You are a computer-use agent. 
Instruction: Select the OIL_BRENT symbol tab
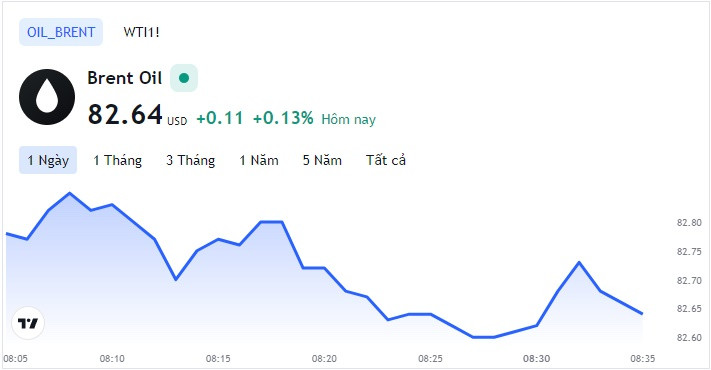click(x=61, y=32)
